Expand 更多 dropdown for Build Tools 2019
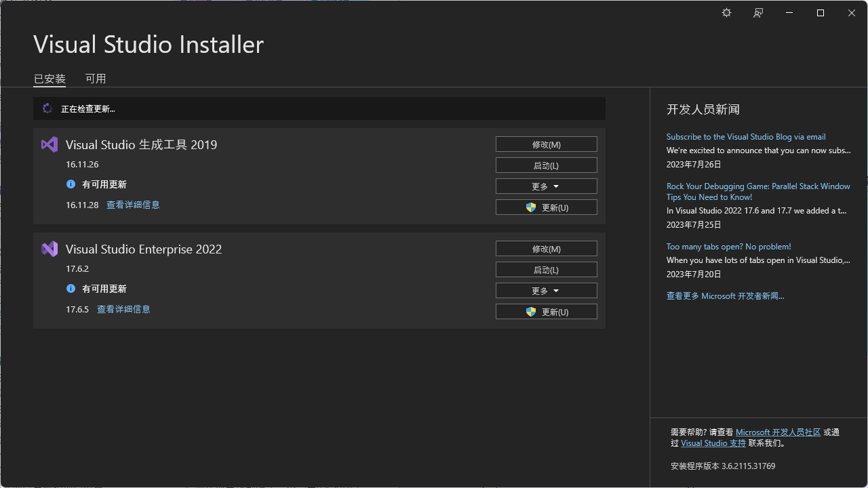The width and height of the screenshot is (868, 488). [x=547, y=186]
